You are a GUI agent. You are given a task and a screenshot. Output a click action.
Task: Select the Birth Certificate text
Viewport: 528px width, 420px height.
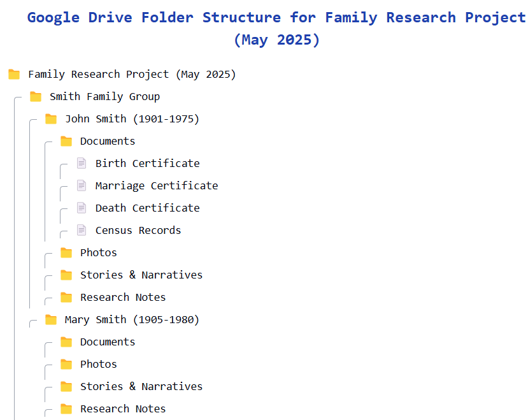tap(148, 164)
